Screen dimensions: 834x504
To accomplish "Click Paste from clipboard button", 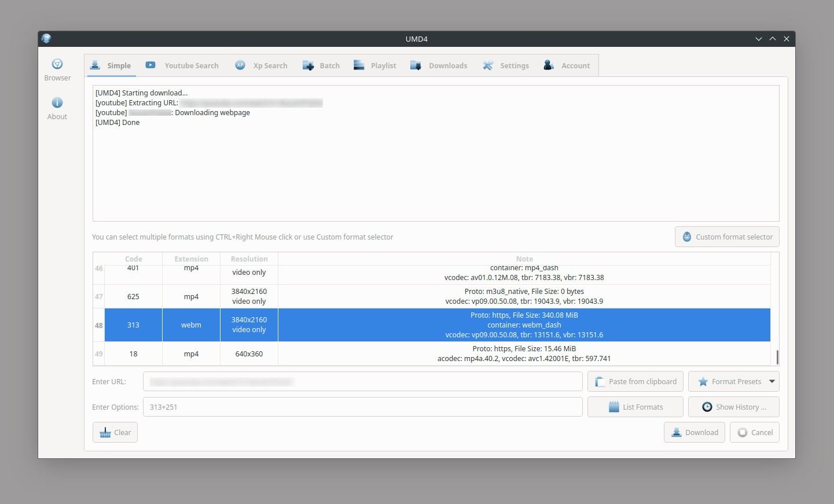I will [635, 382].
